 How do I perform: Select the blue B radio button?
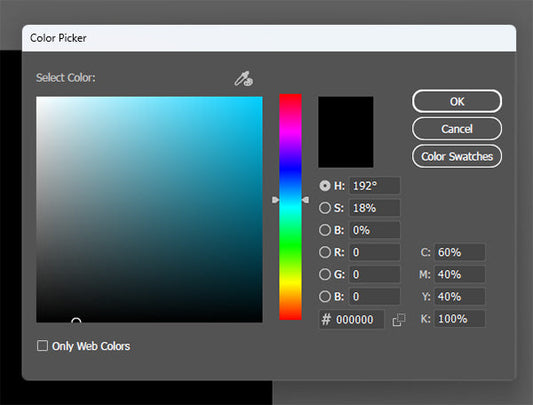(325, 296)
